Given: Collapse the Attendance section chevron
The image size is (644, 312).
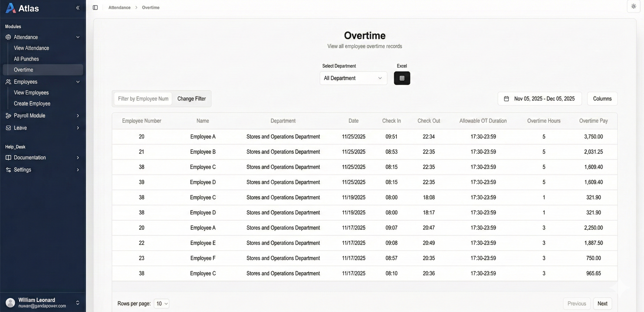Looking at the screenshot, I should [78, 37].
